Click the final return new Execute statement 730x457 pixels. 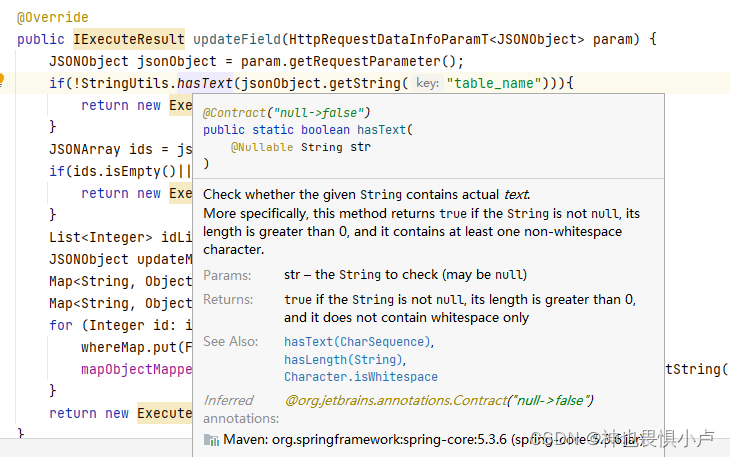tap(120, 413)
